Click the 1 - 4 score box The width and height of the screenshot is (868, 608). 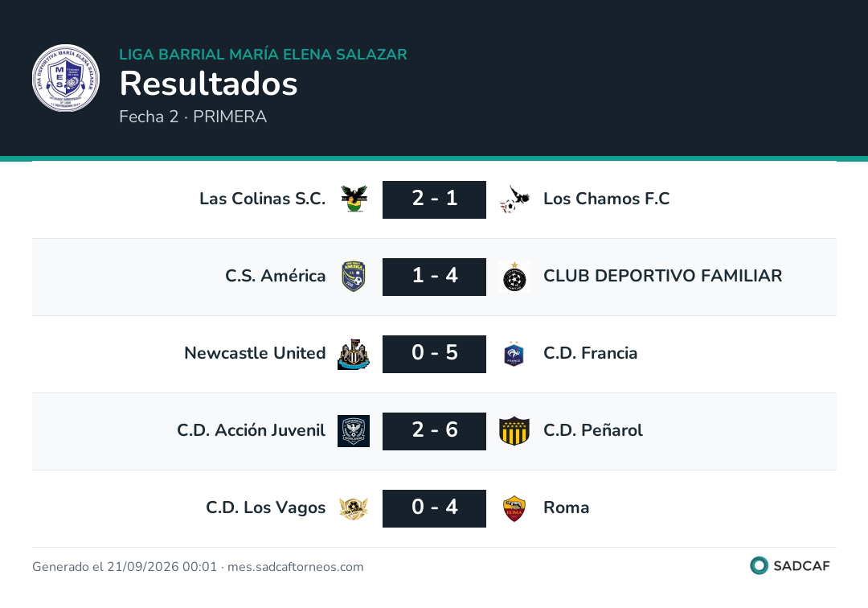click(x=434, y=277)
